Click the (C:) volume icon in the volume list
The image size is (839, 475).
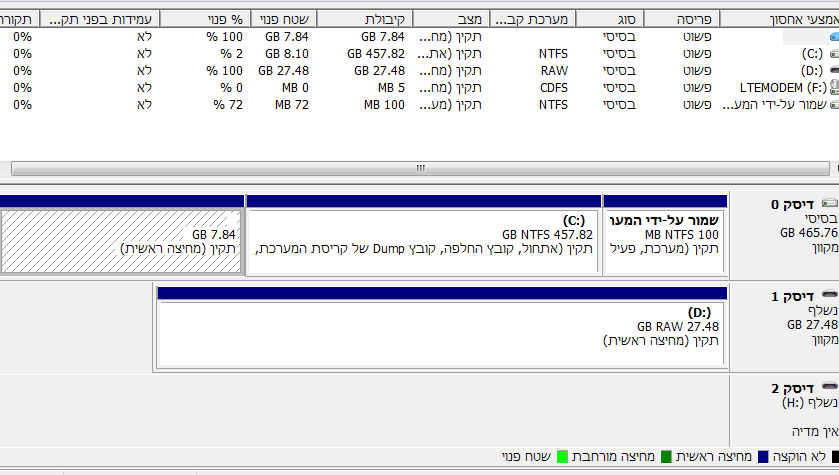pos(834,54)
